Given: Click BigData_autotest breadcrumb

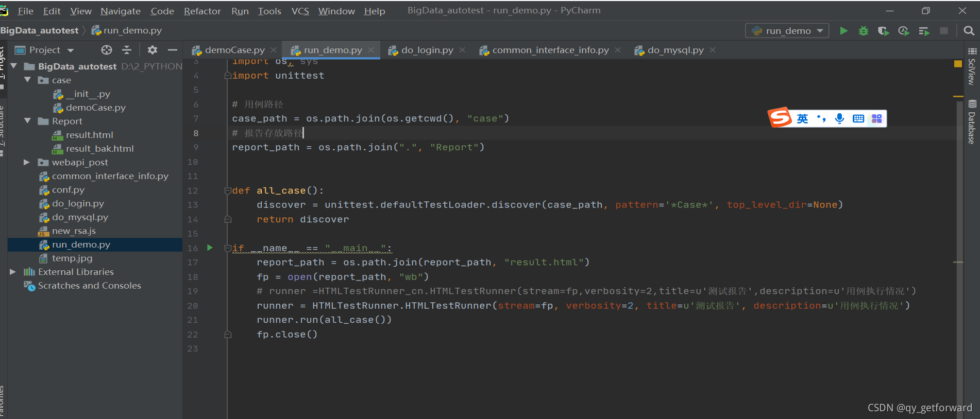Looking at the screenshot, I should tap(39, 30).
